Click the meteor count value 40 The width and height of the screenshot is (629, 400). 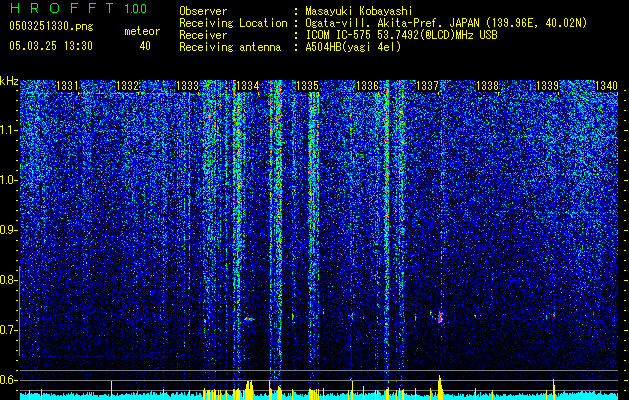pos(145,46)
